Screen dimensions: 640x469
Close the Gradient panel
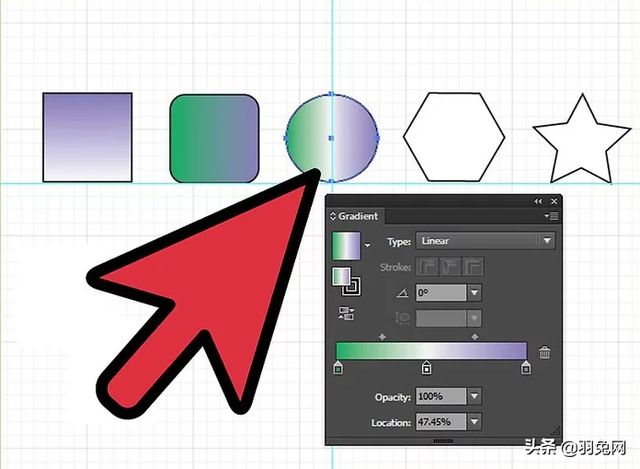coord(554,201)
